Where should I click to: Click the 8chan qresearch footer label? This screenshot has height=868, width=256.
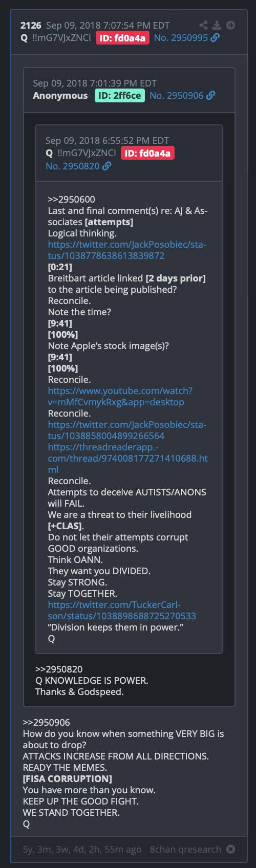185,849
